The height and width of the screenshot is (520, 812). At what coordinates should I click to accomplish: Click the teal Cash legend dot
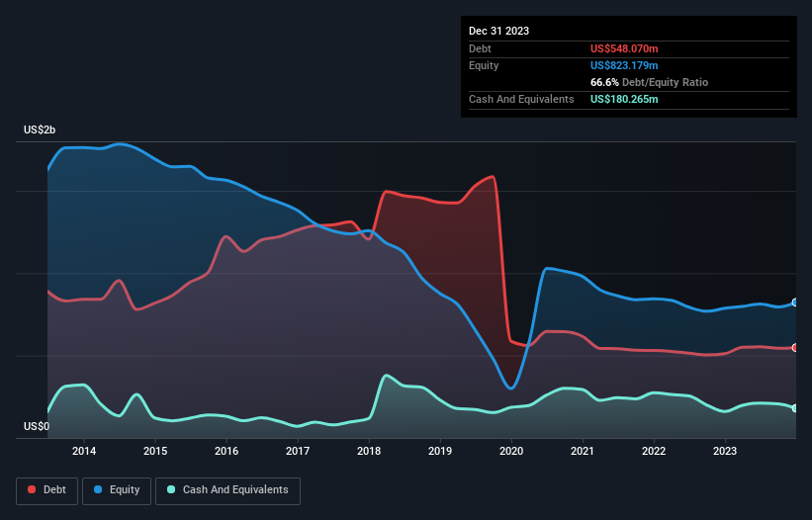tap(171, 489)
